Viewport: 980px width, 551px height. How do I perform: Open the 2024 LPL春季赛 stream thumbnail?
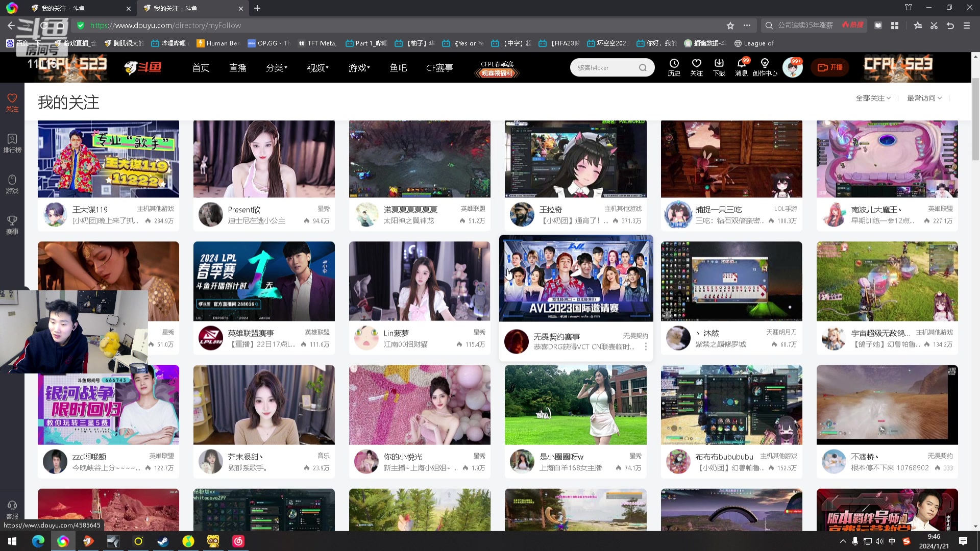pyautogui.click(x=264, y=281)
